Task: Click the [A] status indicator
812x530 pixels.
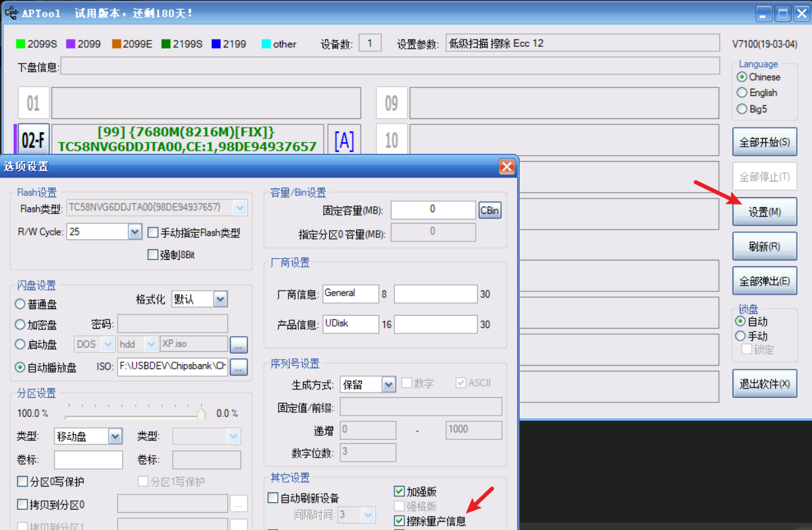Action: 344,140
